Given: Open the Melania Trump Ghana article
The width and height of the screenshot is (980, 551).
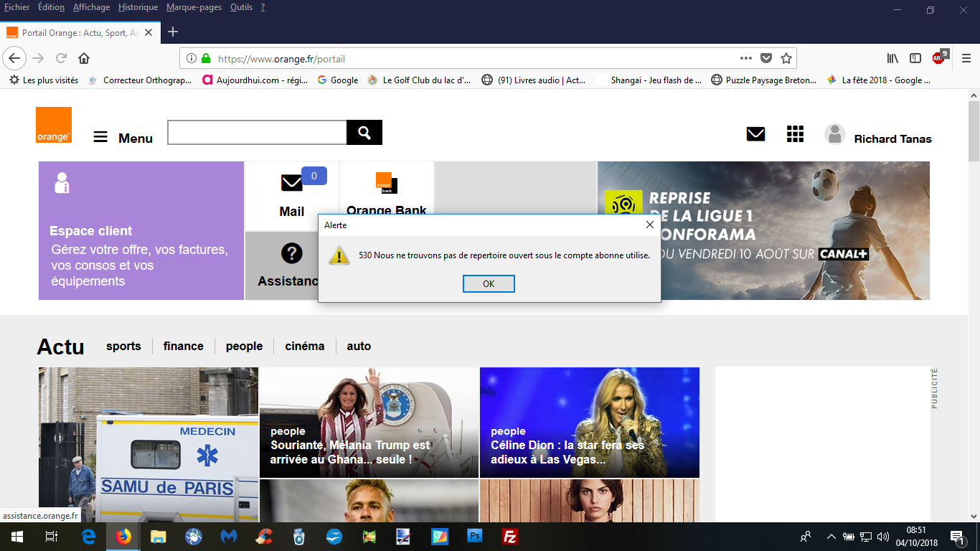Looking at the screenshot, I should [x=369, y=423].
